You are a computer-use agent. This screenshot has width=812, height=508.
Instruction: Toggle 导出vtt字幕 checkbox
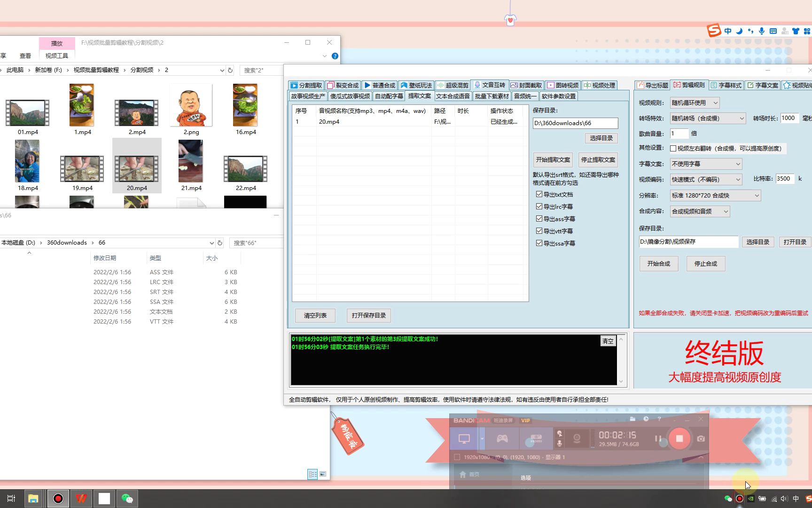pos(539,231)
